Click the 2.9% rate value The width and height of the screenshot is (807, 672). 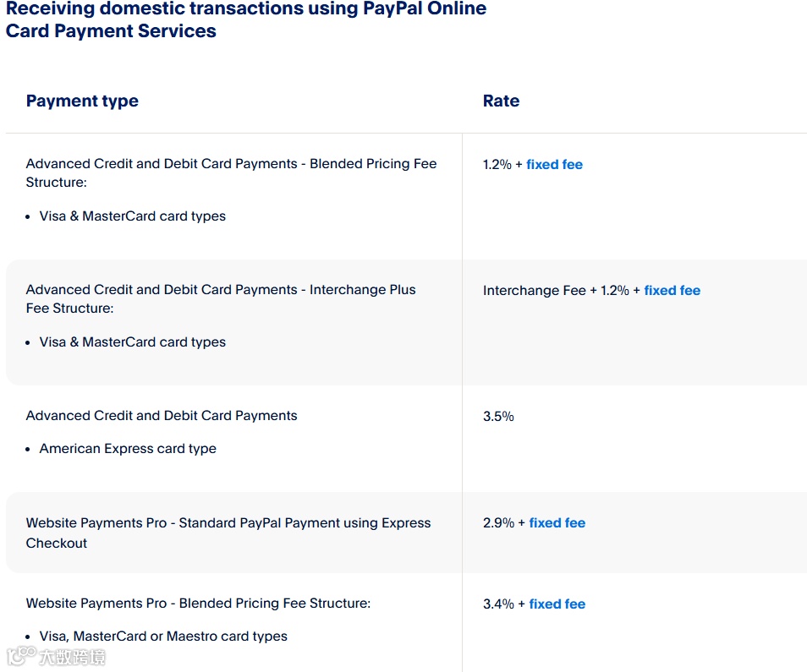[498, 523]
